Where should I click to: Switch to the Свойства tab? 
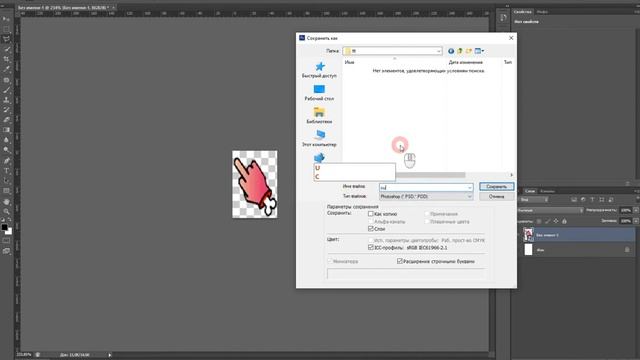click(x=522, y=12)
